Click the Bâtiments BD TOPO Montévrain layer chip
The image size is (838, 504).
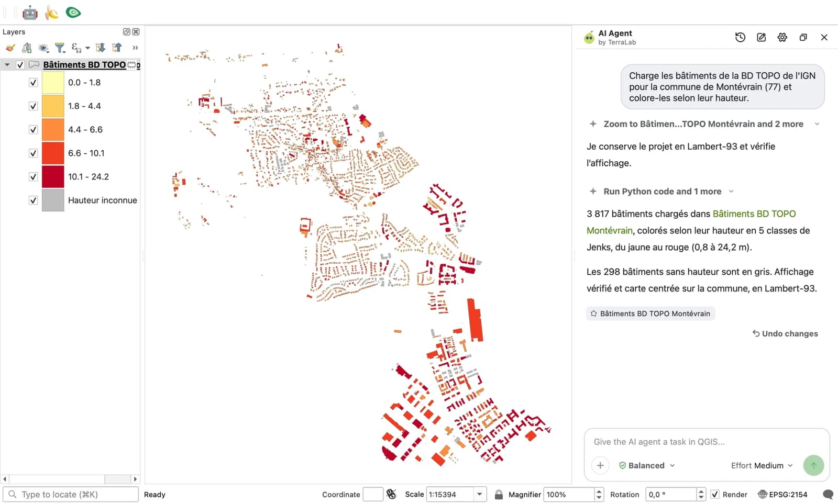click(x=650, y=313)
